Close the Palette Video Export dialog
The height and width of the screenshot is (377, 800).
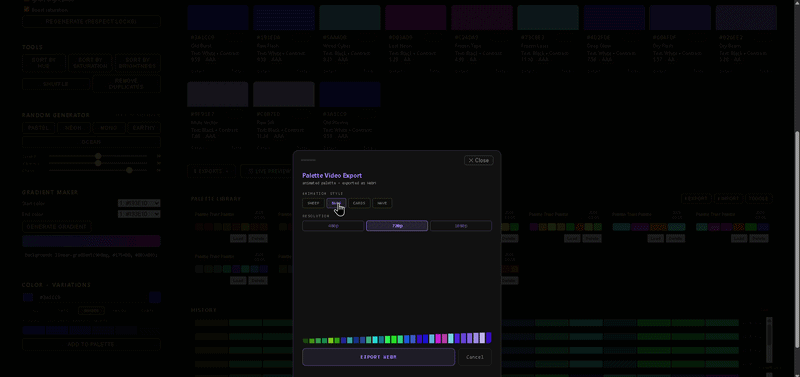click(478, 160)
